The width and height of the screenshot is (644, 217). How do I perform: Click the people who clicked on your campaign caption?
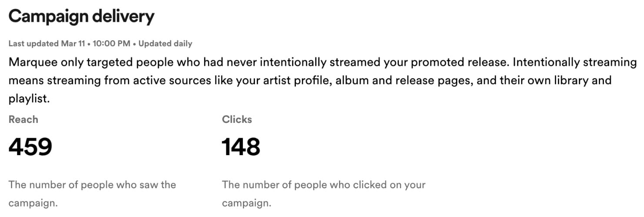(x=323, y=185)
